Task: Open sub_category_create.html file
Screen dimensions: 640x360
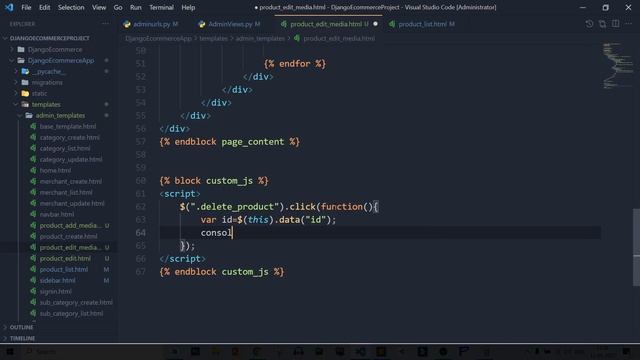Action: tap(76, 302)
